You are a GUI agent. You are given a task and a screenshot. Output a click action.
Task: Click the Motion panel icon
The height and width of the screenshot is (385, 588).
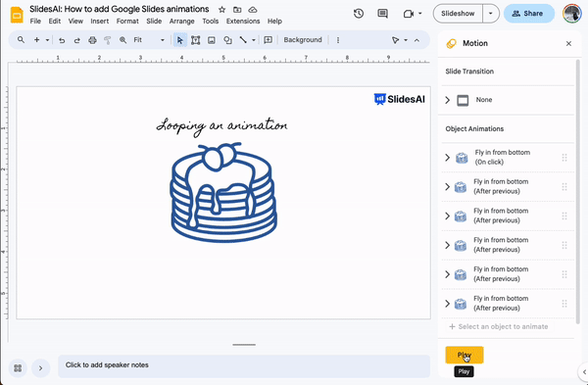click(x=451, y=43)
